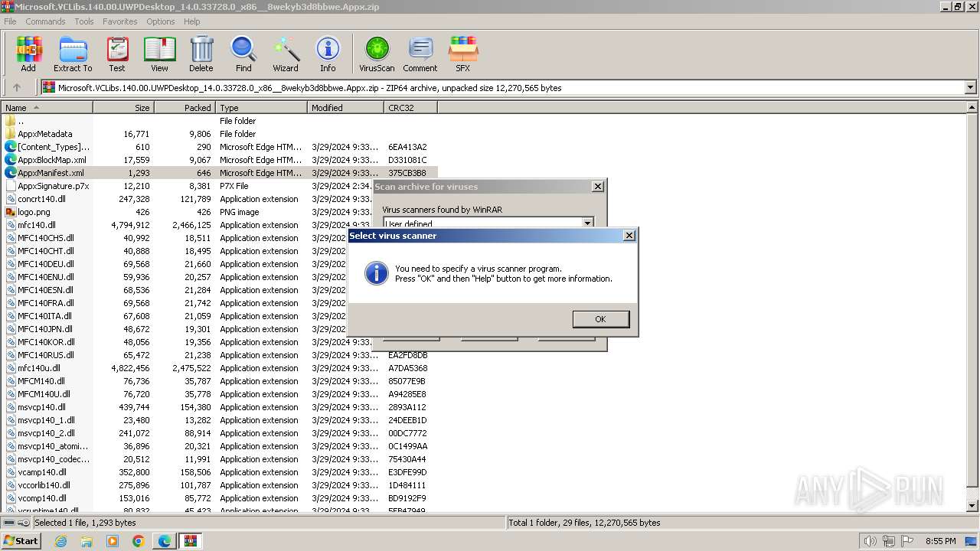Click the Start button

(21, 541)
